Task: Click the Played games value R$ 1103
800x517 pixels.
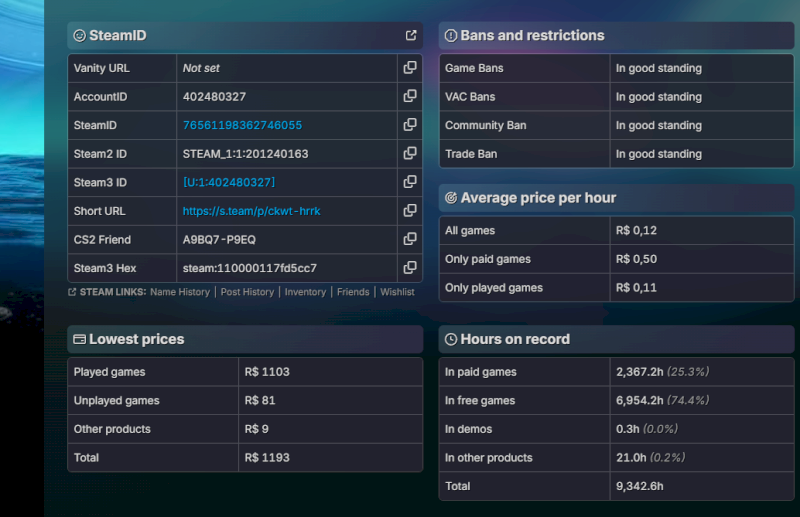Action: (x=267, y=372)
